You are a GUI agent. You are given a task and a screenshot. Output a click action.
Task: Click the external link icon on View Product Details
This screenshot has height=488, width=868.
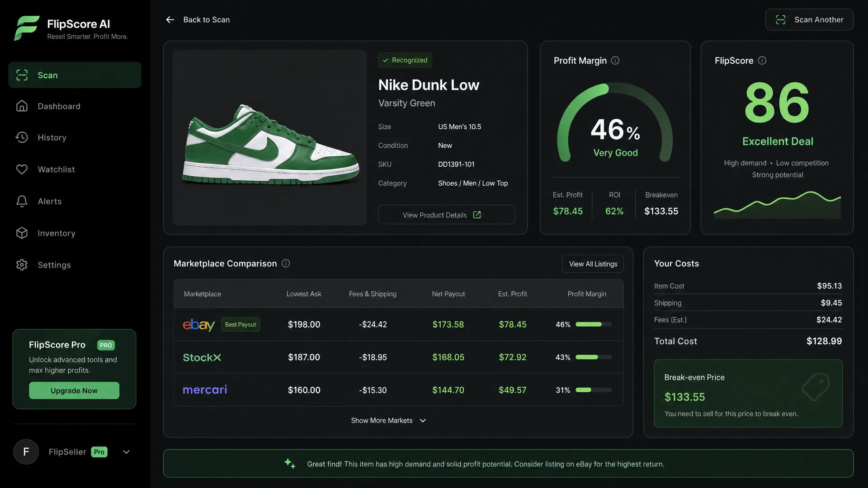(477, 215)
